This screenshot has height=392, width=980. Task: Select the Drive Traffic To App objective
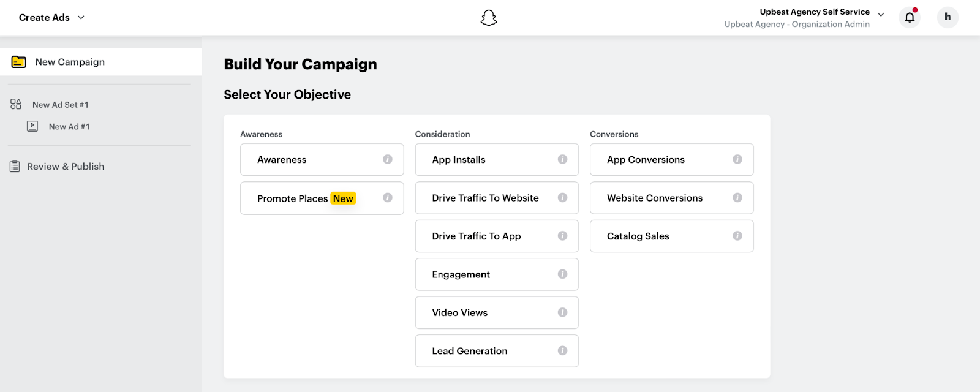click(x=476, y=236)
